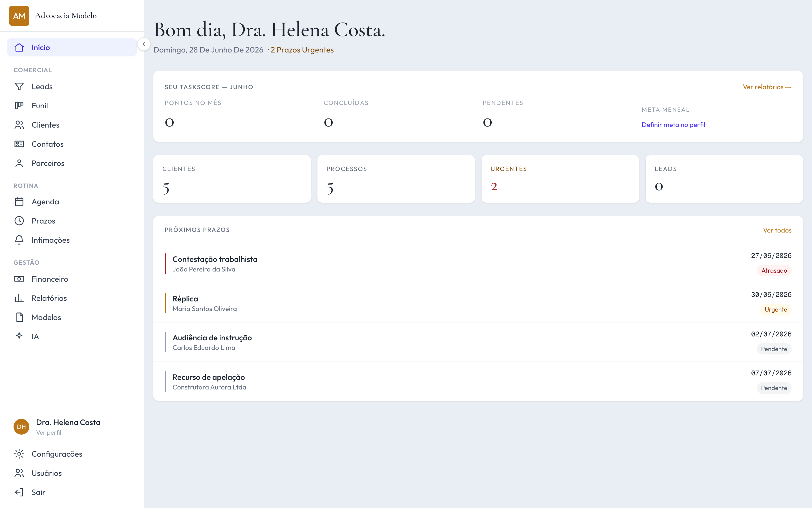Click the Configurações gear icon
The image size is (812, 508).
[x=19, y=454]
